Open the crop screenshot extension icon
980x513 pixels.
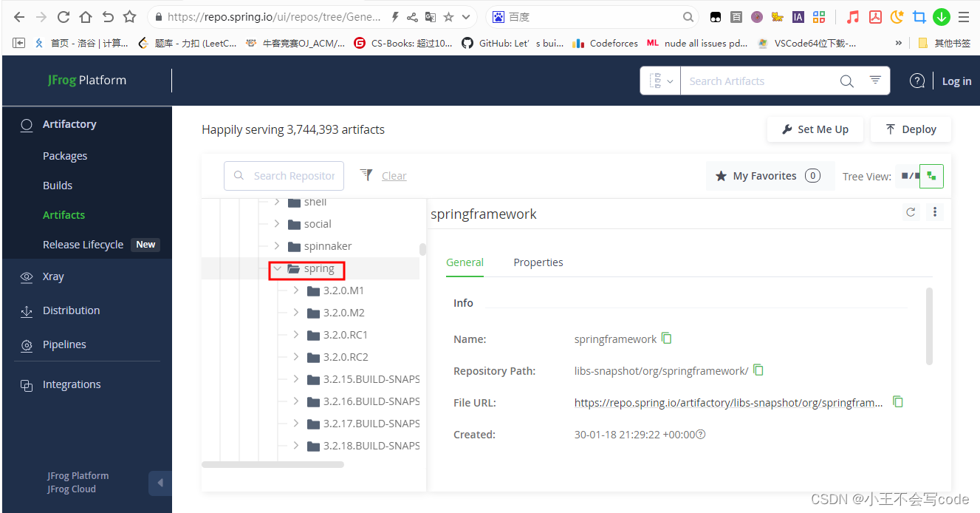[919, 16]
